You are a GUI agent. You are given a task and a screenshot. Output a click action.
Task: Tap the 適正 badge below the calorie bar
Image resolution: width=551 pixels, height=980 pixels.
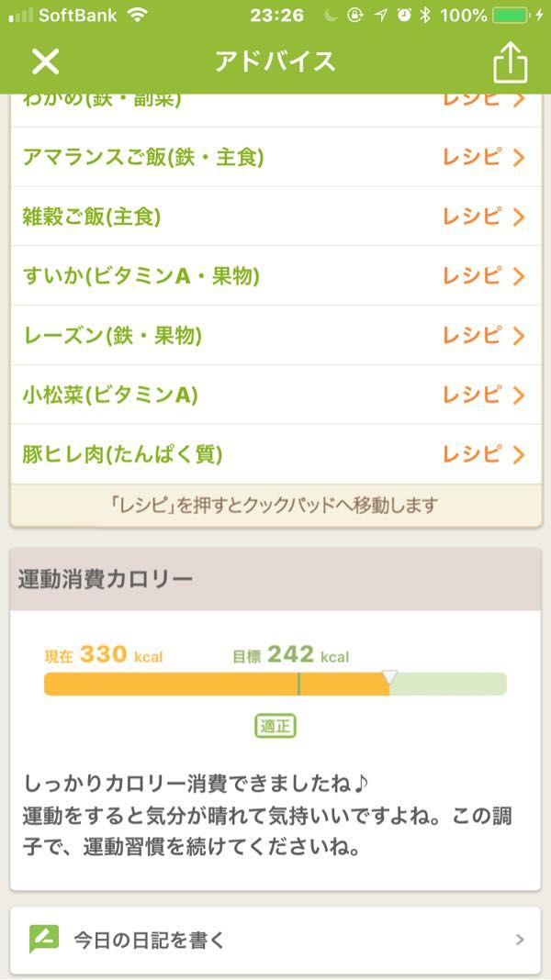[x=275, y=725]
